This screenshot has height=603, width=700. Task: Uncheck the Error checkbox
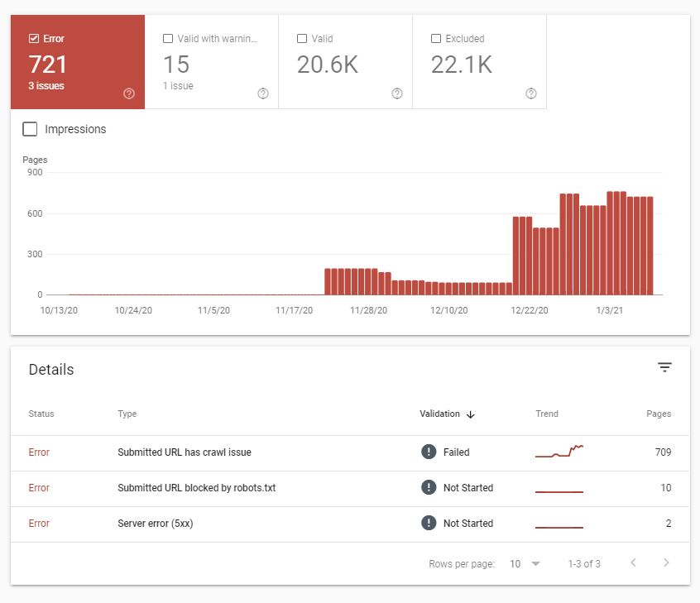tap(33, 38)
